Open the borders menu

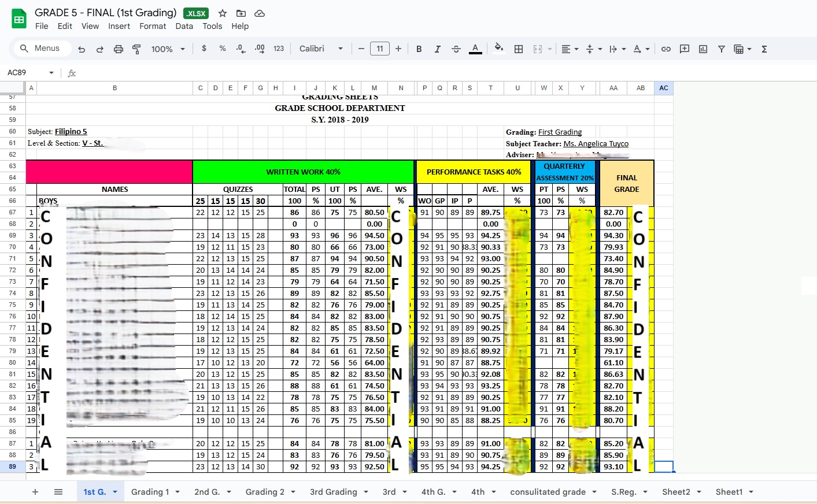point(519,49)
